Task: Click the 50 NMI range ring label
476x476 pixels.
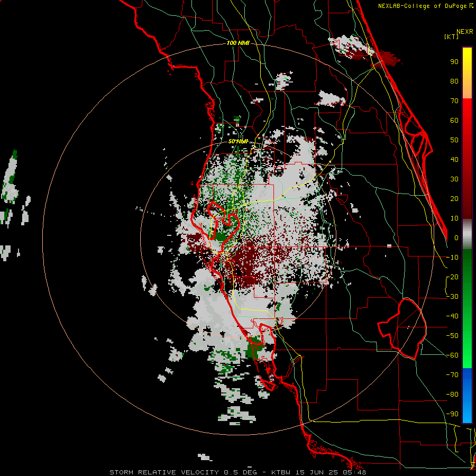Action: point(238,141)
